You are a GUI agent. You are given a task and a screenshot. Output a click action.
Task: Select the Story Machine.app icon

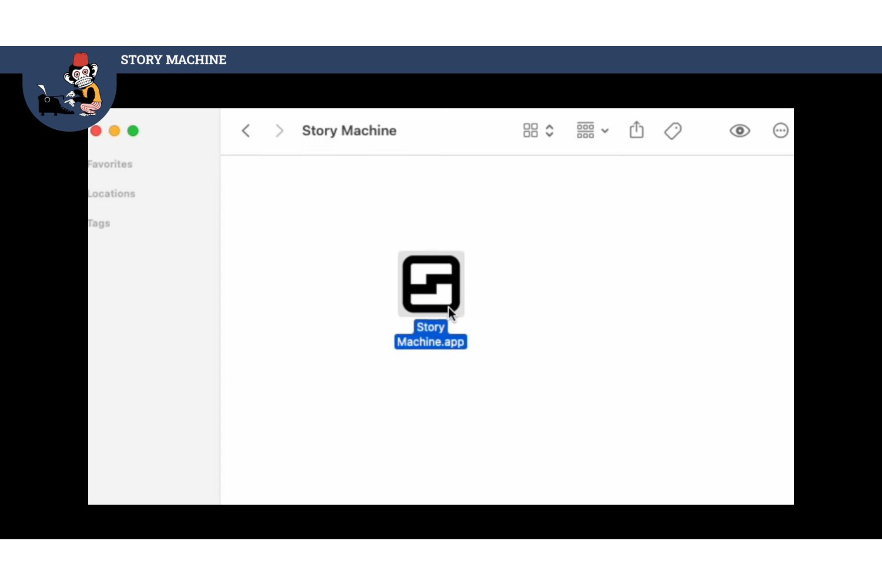point(431,284)
